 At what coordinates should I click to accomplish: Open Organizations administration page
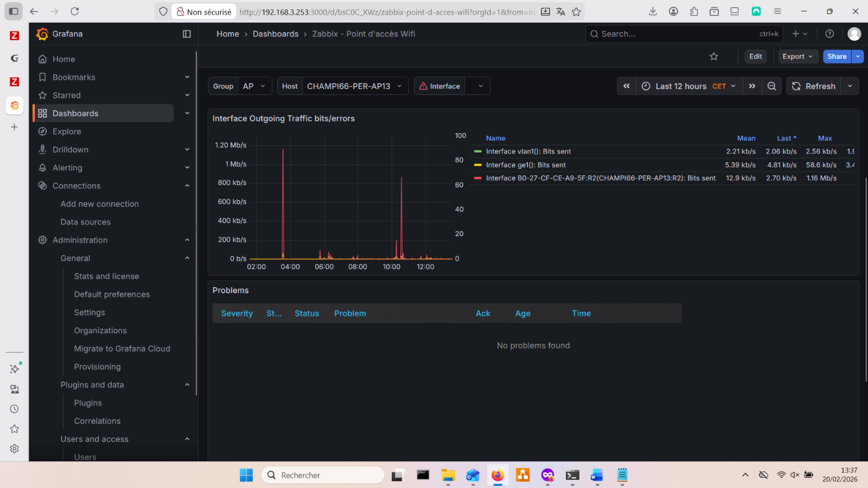click(100, 331)
